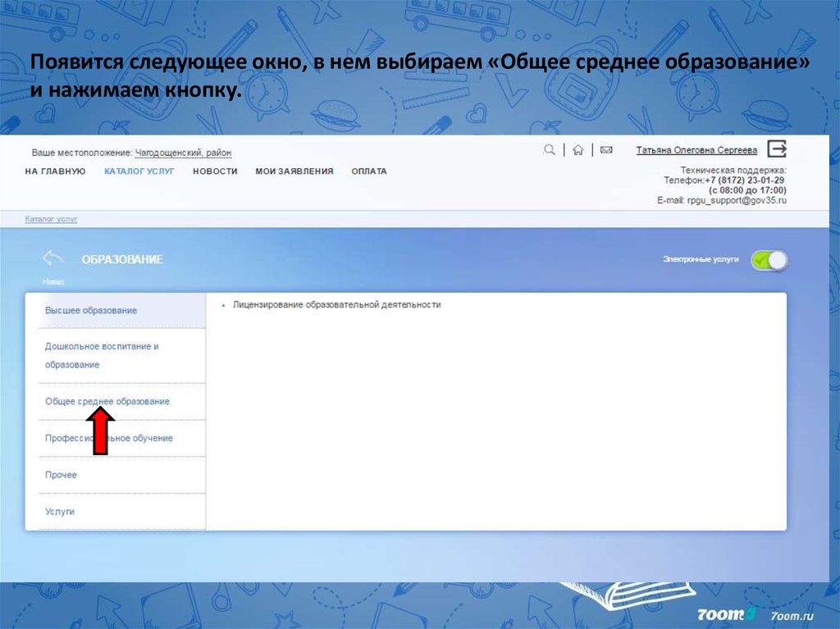Viewport: 840px width, 629px height.
Task: Open Лицензирование образовательной деятельности service
Action: [x=336, y=304]
